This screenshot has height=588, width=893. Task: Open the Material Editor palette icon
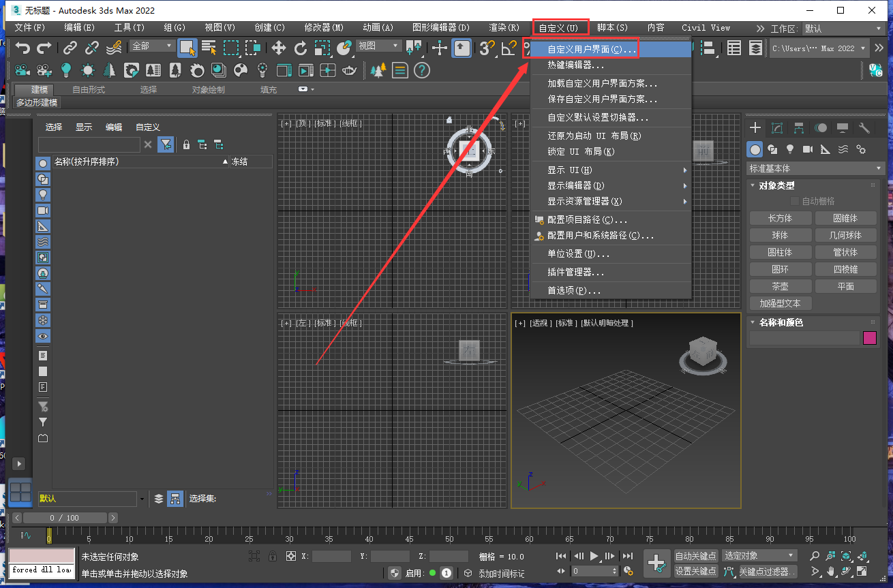click(240, 70)
